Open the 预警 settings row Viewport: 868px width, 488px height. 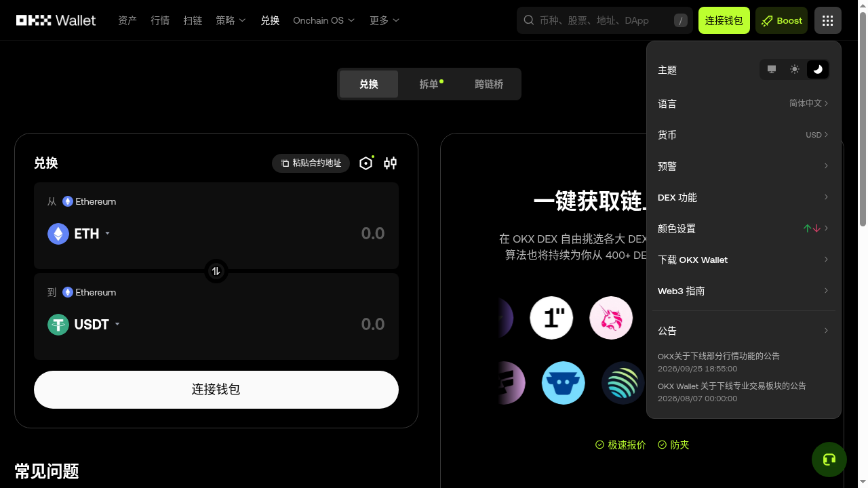[x=744, y=166]
